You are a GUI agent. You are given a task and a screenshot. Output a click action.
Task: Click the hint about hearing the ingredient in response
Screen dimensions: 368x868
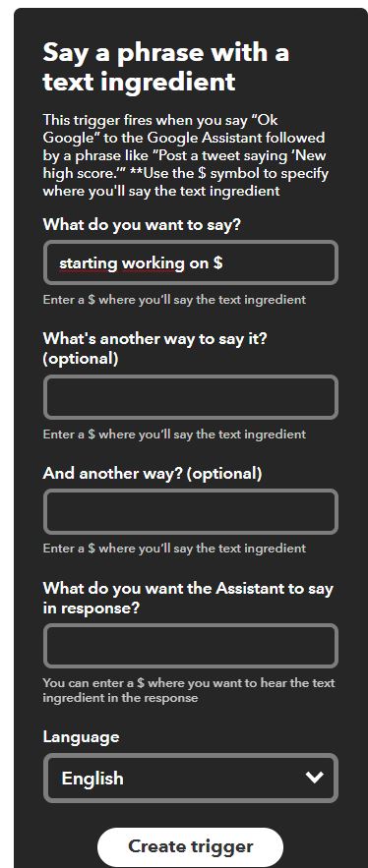pos(189,690)
